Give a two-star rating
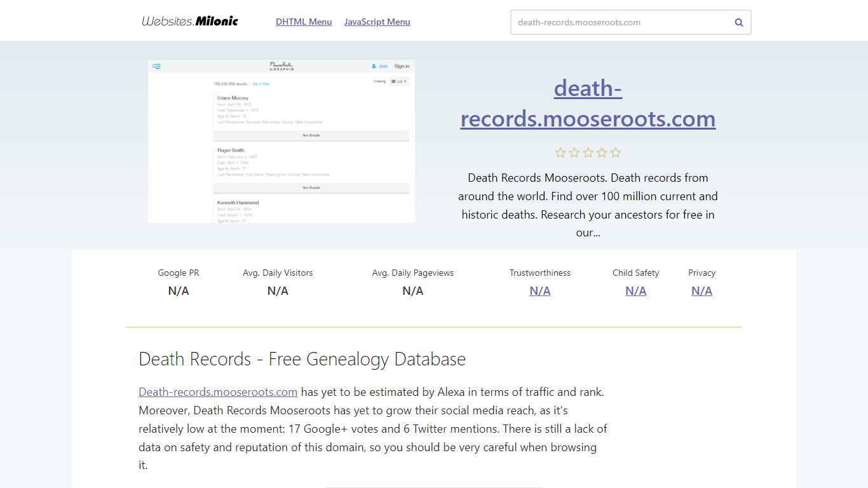 (x=574, y=152)
